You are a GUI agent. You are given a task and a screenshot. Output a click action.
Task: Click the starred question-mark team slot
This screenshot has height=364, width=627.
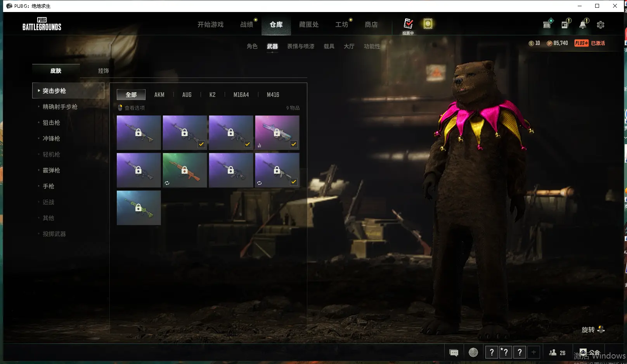pyautogui.click(x=506, y=352)
